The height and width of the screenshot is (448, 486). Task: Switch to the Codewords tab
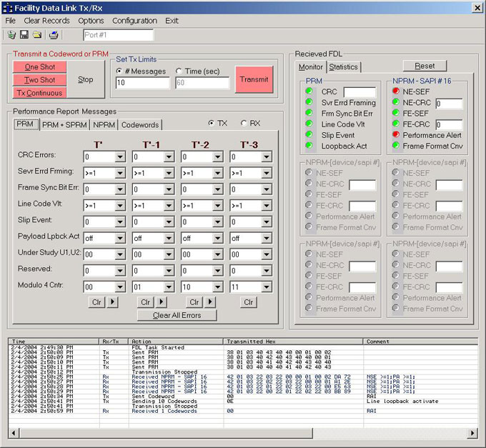pos(140,125)
